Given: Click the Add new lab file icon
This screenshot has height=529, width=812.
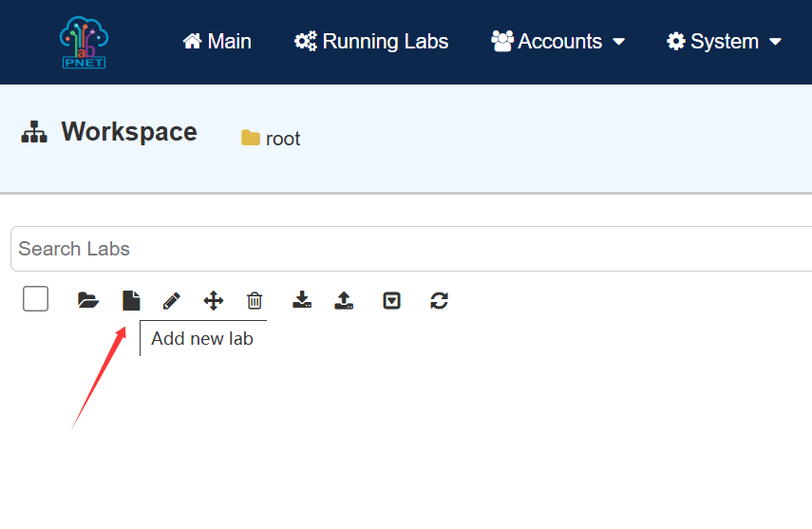Looking at the screenshot, I should pyautogui.click(x=131, y=301).
